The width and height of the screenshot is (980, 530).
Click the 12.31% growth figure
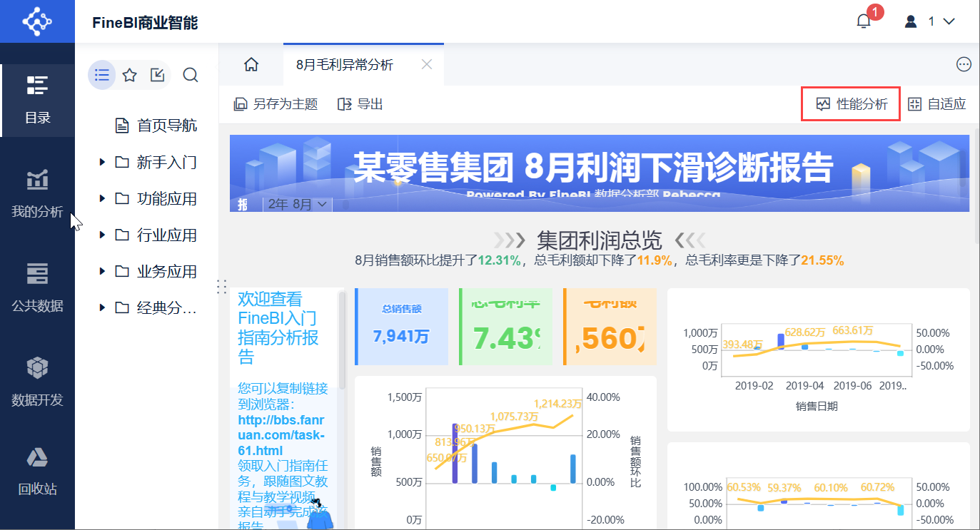500,260
